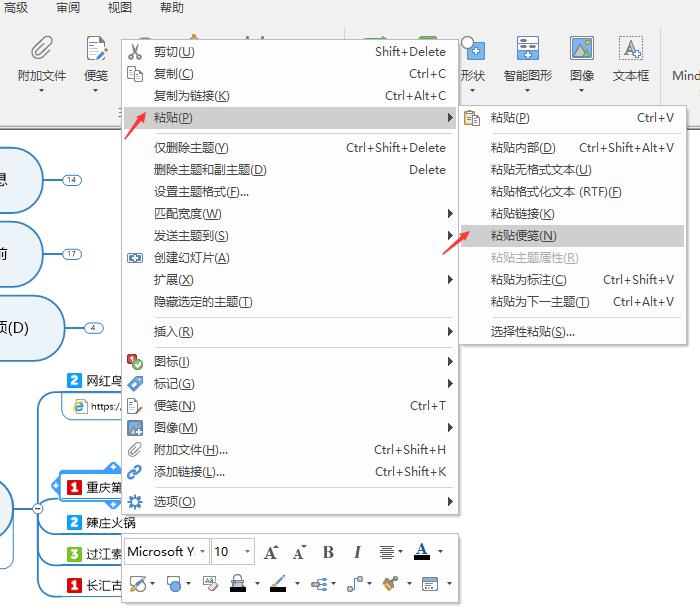This screenshot has width=700, height=616.
Task: Click the Copy icon beside 复制(C)
Action: [x=135, y=74]
